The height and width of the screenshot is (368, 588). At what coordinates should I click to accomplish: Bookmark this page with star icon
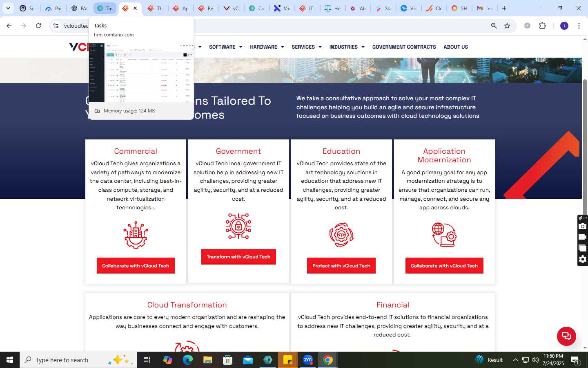point(507,26)
